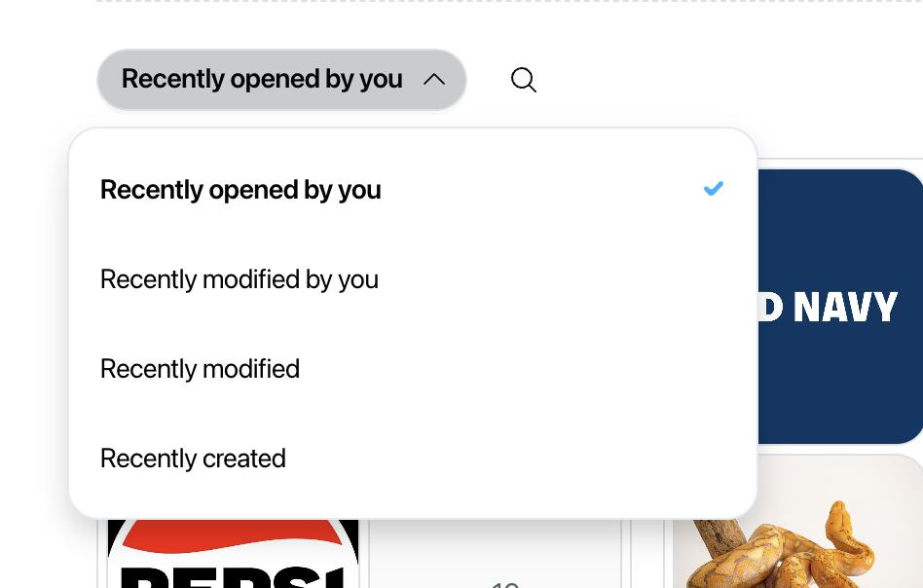Click the search magnifier icon

click(523, 80)
